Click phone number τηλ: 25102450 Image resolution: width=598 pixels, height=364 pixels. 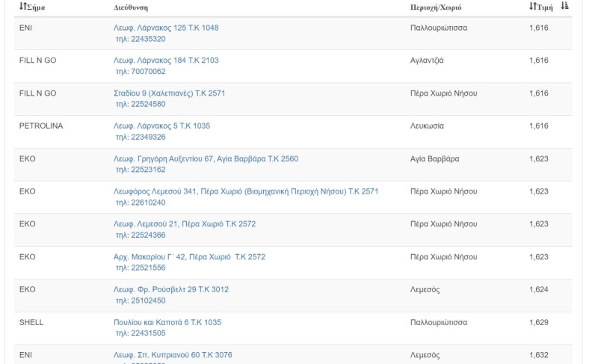pos(141,300)
